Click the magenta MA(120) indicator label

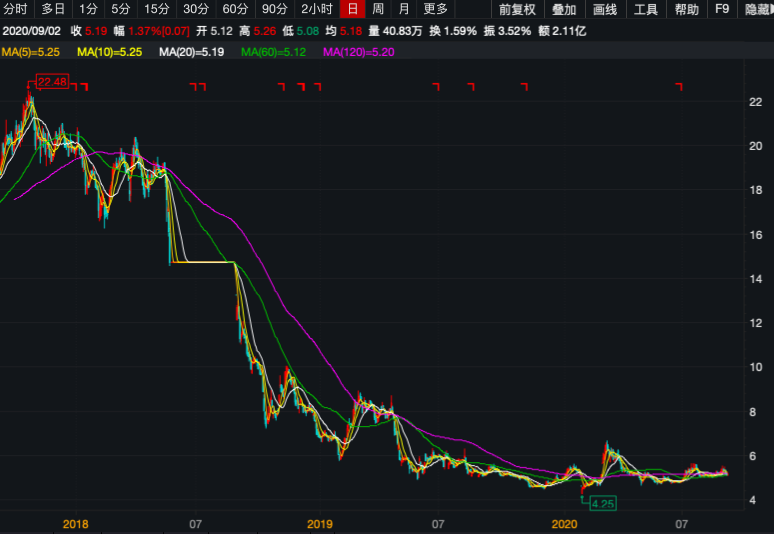[x=359, y=51]
